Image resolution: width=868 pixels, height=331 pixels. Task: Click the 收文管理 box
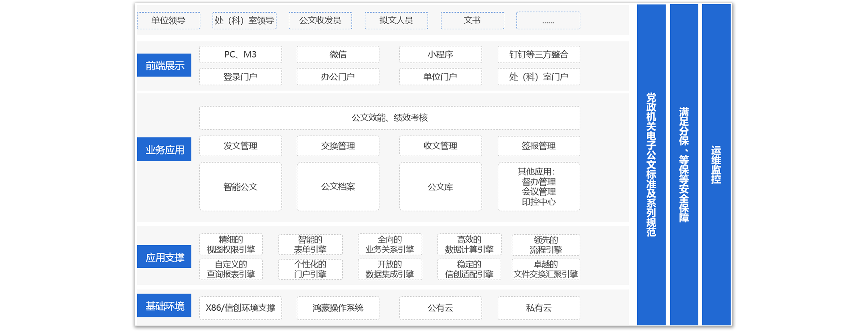tap(441, 146)
